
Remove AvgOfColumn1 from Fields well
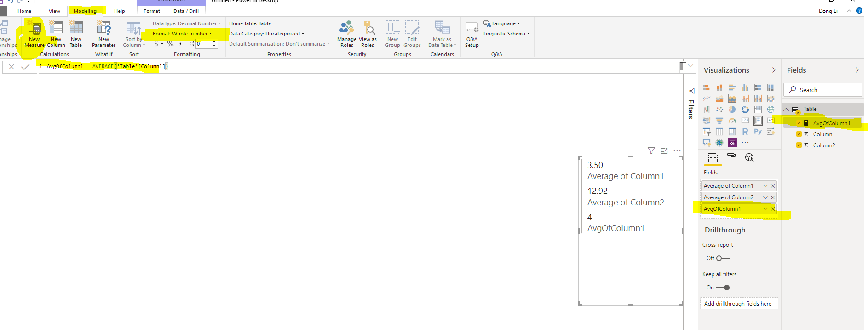pos(773,209)
